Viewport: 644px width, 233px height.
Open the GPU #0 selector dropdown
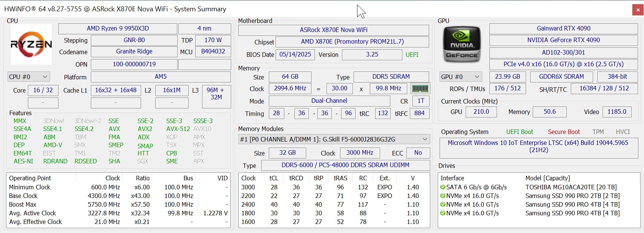pyautogui.click(x=461, y=77)
